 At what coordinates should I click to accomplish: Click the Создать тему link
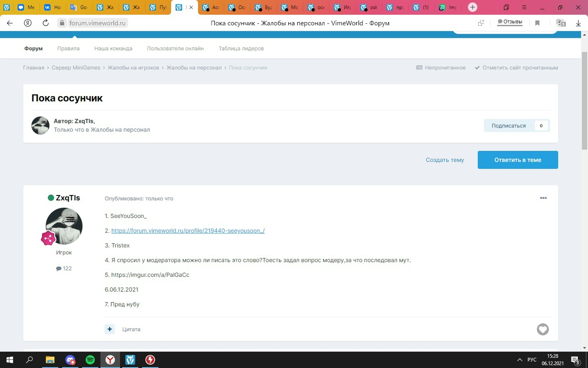445,160
